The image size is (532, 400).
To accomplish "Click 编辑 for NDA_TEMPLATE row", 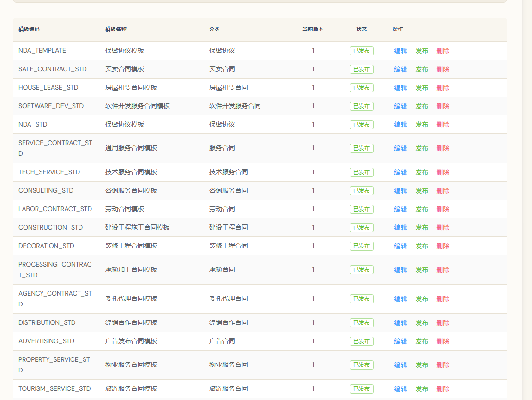I will [x=400, y=51].
